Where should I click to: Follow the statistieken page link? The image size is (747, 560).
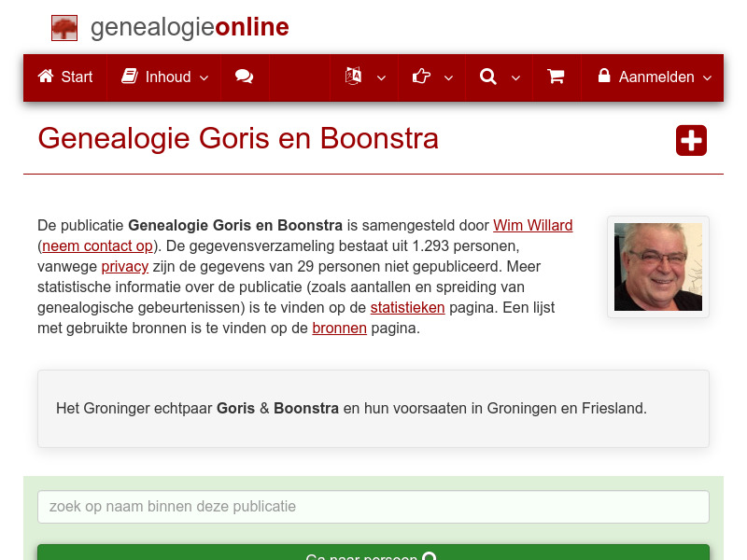(408, 307)
